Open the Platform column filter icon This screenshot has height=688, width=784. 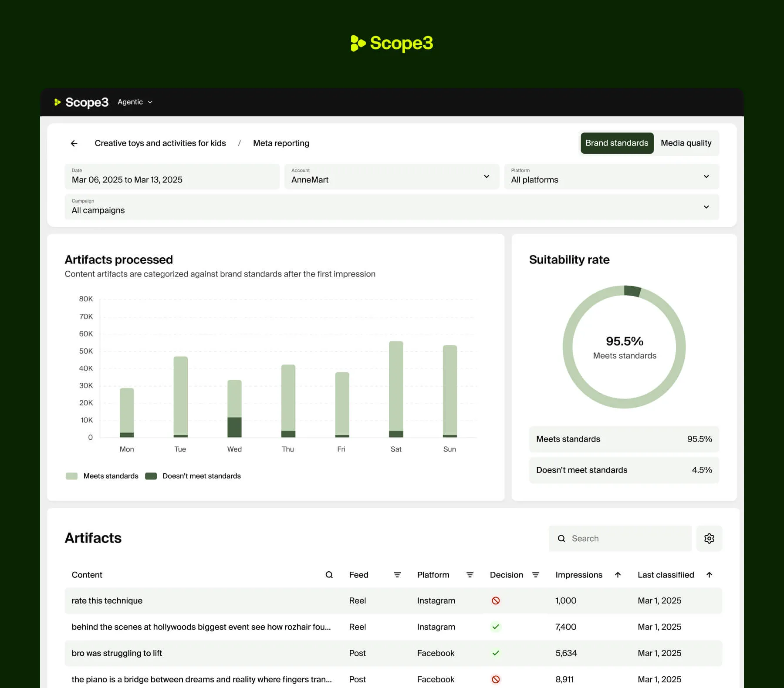[x=470, y=575]
